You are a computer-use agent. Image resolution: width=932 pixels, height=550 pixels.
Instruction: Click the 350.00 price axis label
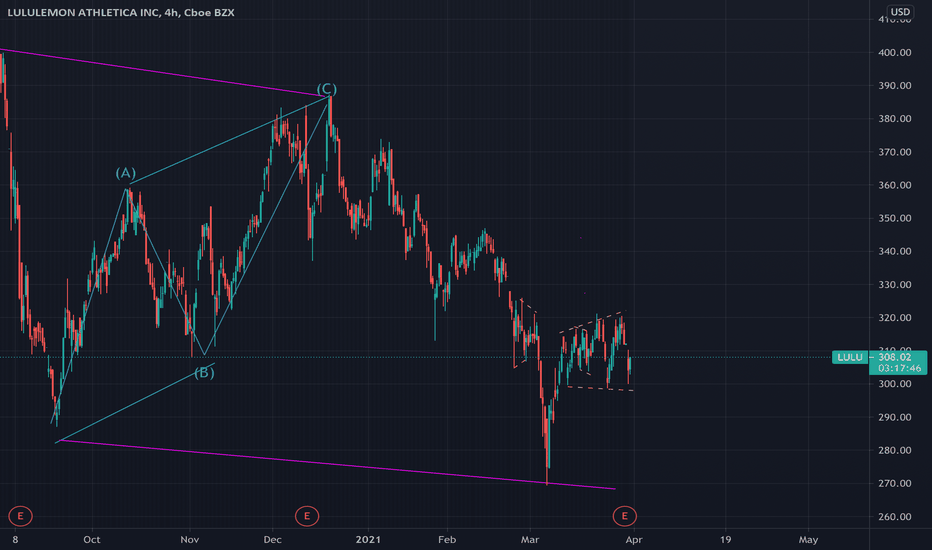pyautogui.click(x=895, y=218)
